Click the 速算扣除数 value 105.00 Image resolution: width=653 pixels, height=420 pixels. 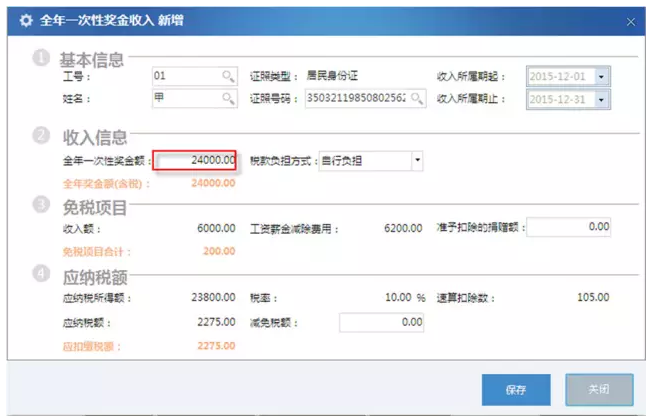tap(593, 297)
